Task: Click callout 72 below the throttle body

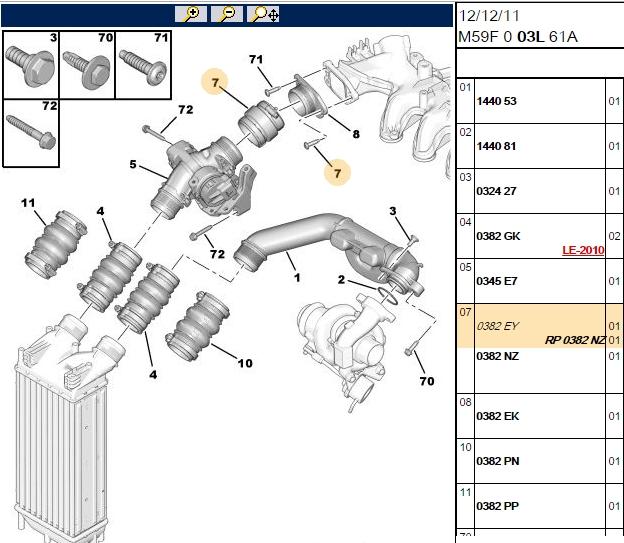Action: [x=217, y=254]
